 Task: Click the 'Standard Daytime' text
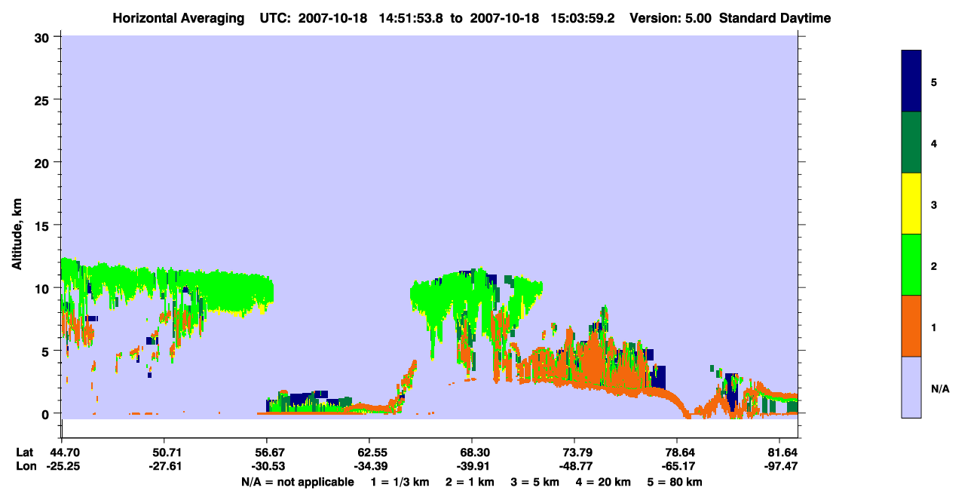775,18
